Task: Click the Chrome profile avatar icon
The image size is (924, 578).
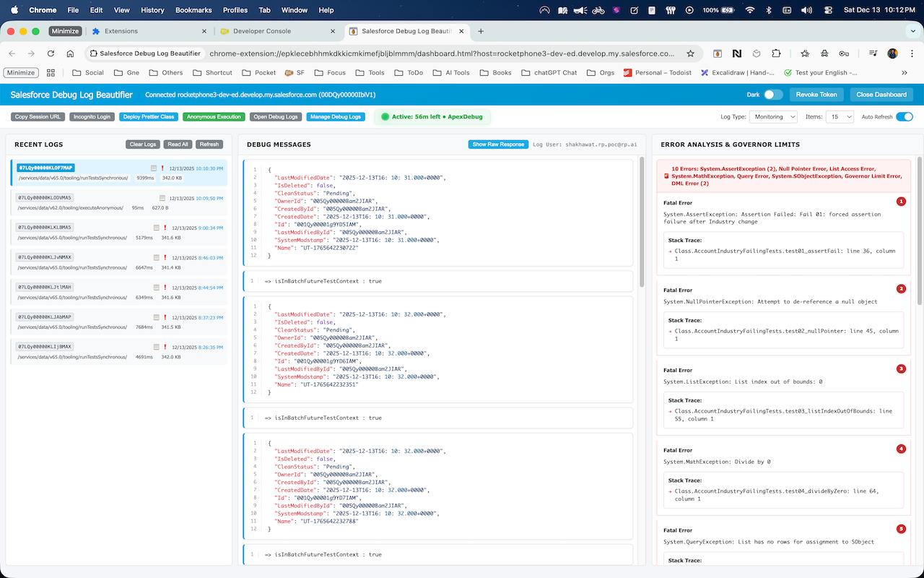Action: click(x=892, y=53)
